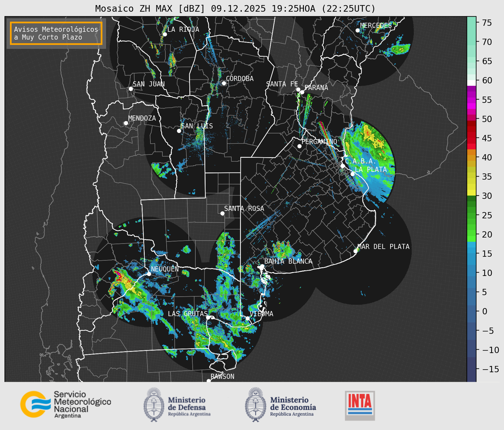Image resolution: width=504 pixels, height=430 pixels.
Task: Click the green 25 dBZ band on color bar
Action: click(x=471, y=215)
